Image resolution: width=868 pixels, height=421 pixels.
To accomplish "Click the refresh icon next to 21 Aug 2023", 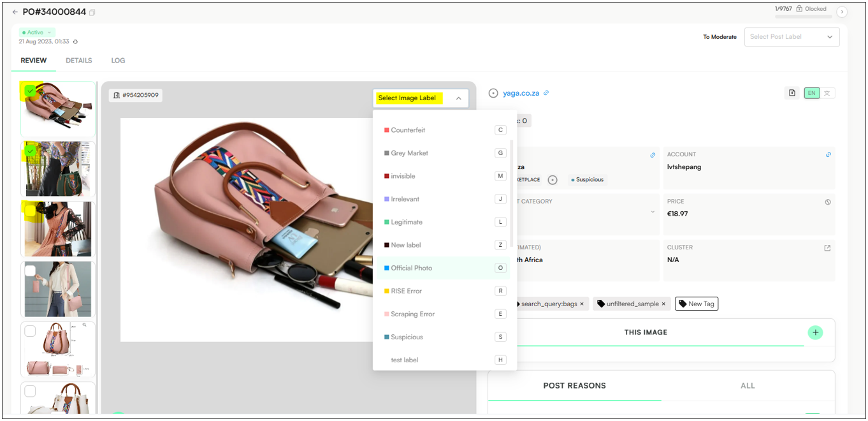I will tap(75, 42).
